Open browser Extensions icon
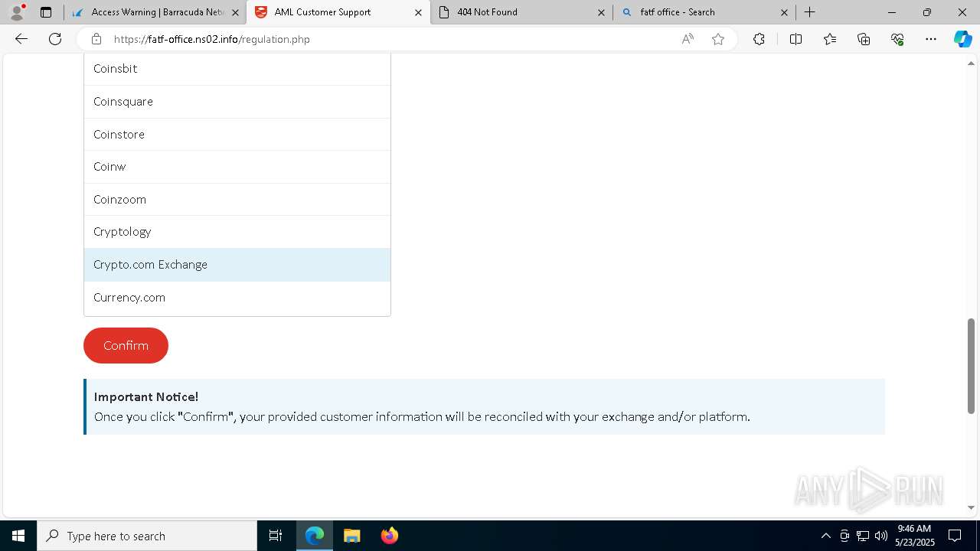Viewport: 980px width, 551px height. click(759, 39)
